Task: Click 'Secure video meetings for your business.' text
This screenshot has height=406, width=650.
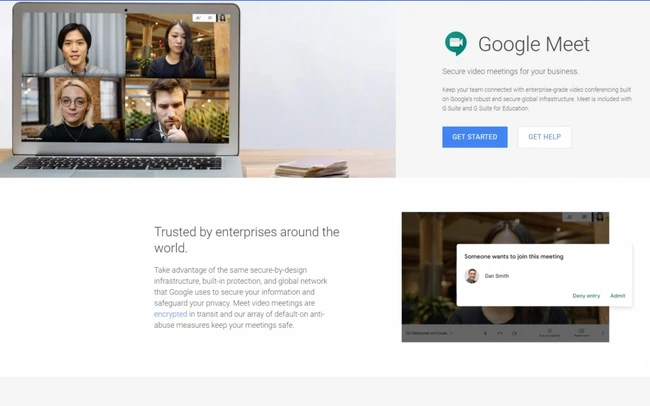Action: click(x=510, y=71)
